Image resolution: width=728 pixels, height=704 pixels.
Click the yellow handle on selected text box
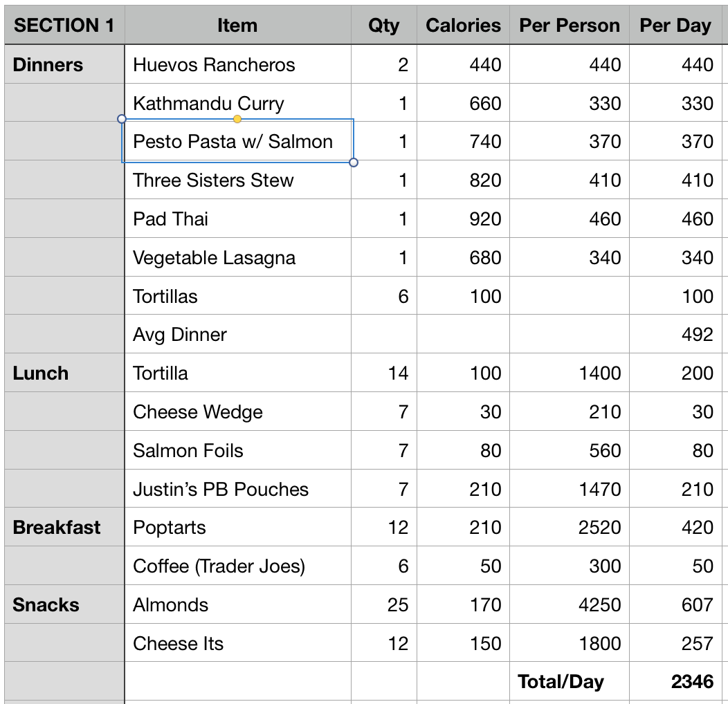tap(237, 119)
